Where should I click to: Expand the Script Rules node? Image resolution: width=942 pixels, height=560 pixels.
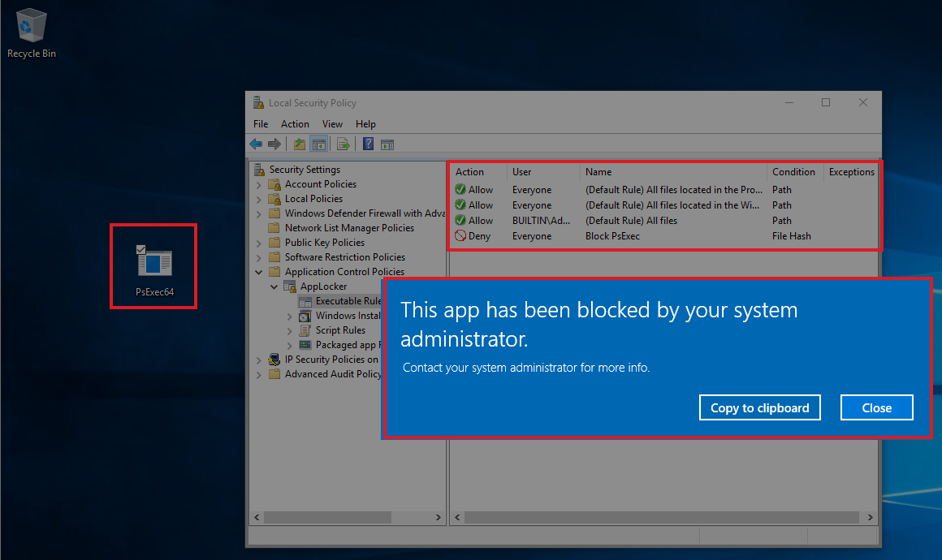pos(290,330)
